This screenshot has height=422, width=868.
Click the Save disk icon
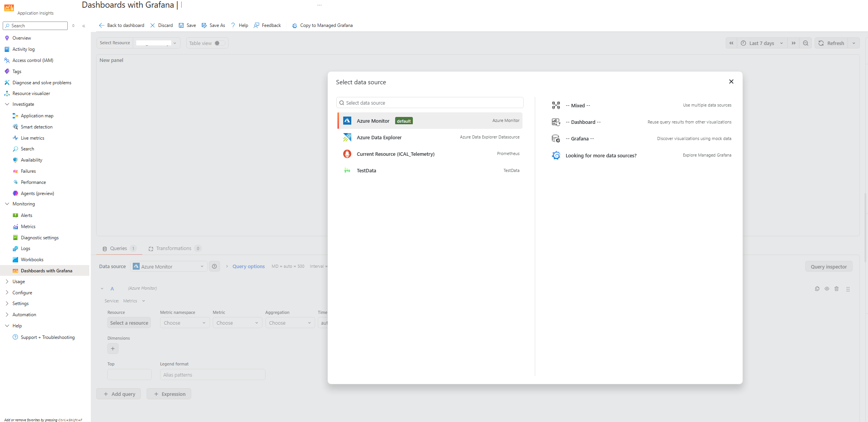[181, 25]
